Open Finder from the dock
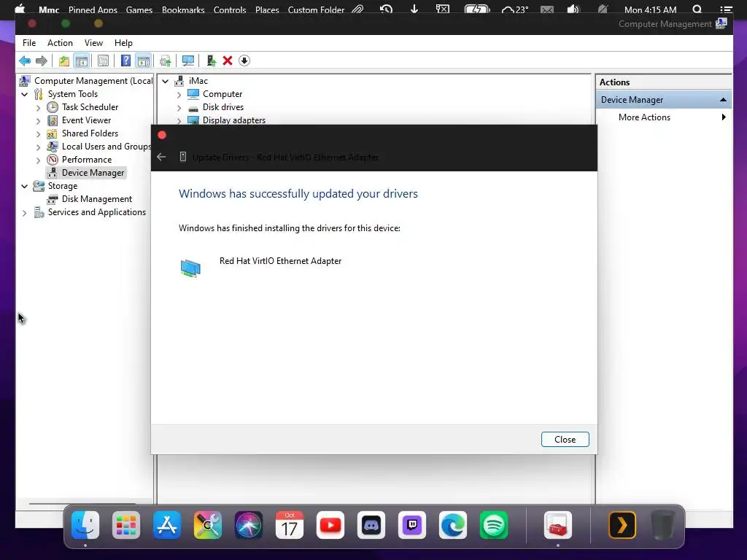 (85, 526)
